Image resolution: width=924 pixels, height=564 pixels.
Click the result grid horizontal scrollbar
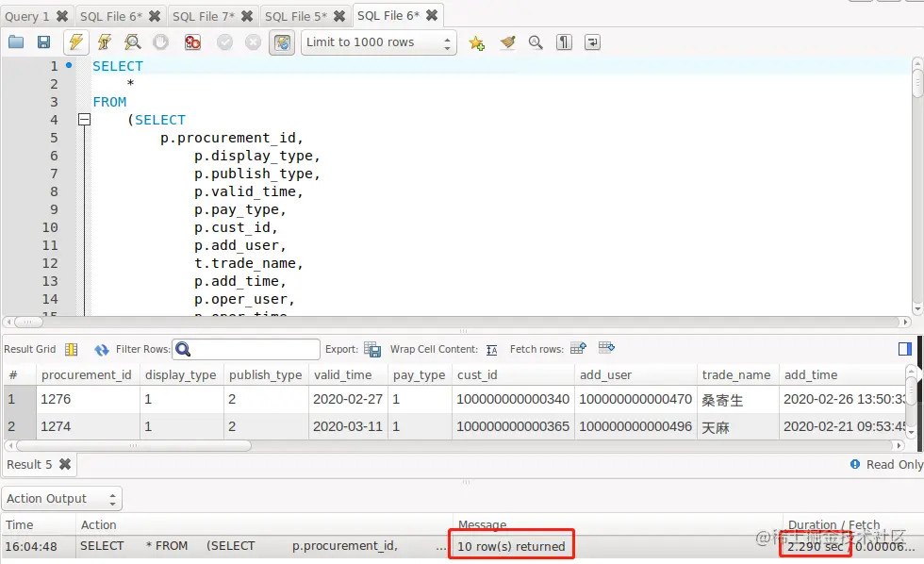[454, 445]
